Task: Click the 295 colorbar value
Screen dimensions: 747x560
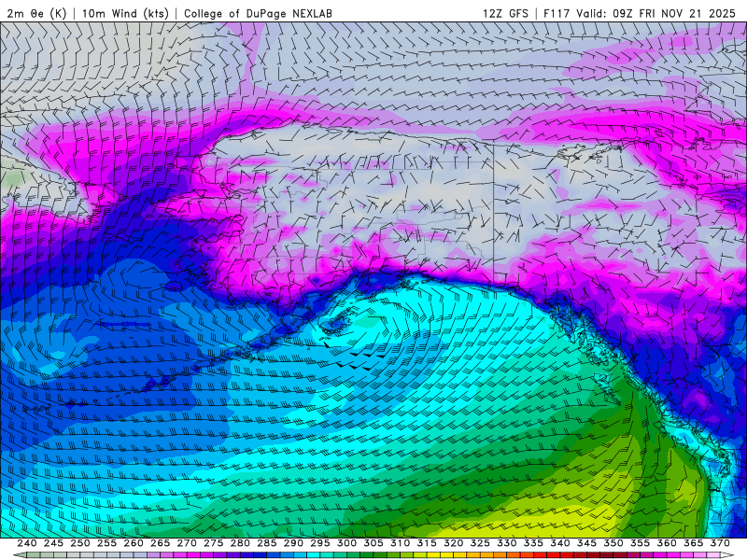Action: click(320, 543)
